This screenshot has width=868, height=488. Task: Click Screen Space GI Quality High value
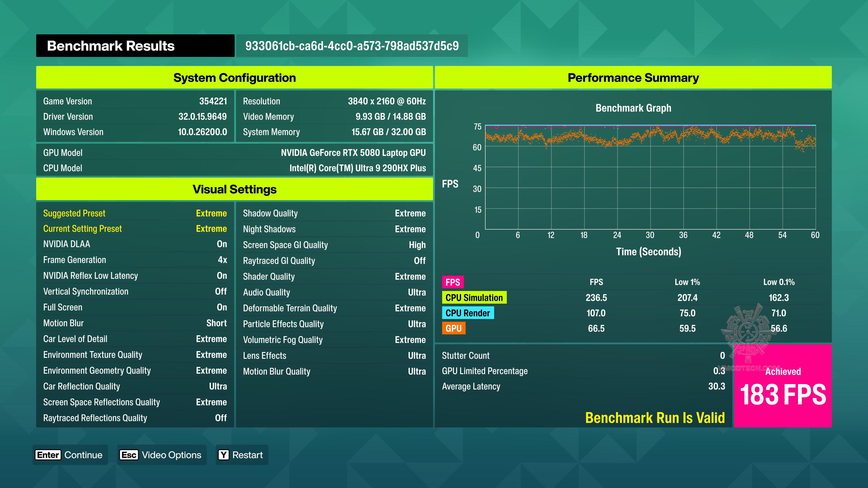[x=417, y=245]
